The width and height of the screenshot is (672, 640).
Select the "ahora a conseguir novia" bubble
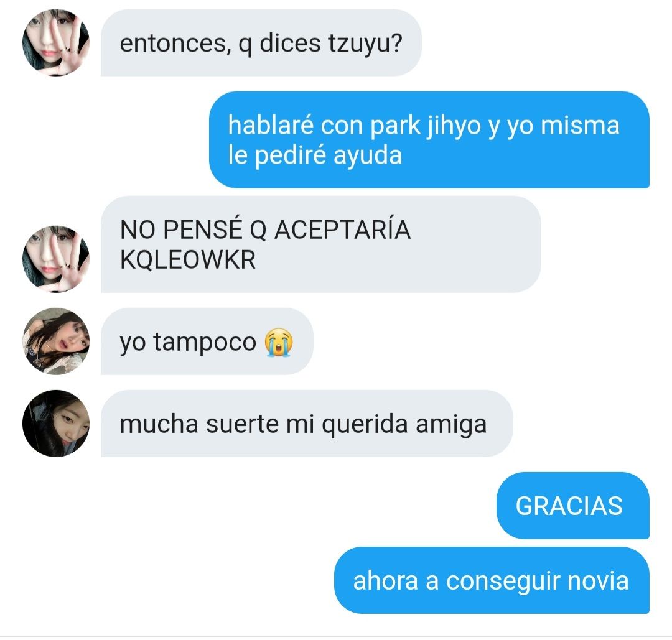[492, 580]
